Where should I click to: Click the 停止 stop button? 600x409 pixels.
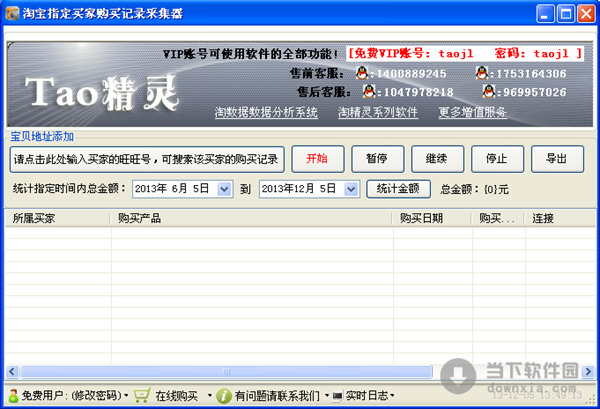(497, 159)
